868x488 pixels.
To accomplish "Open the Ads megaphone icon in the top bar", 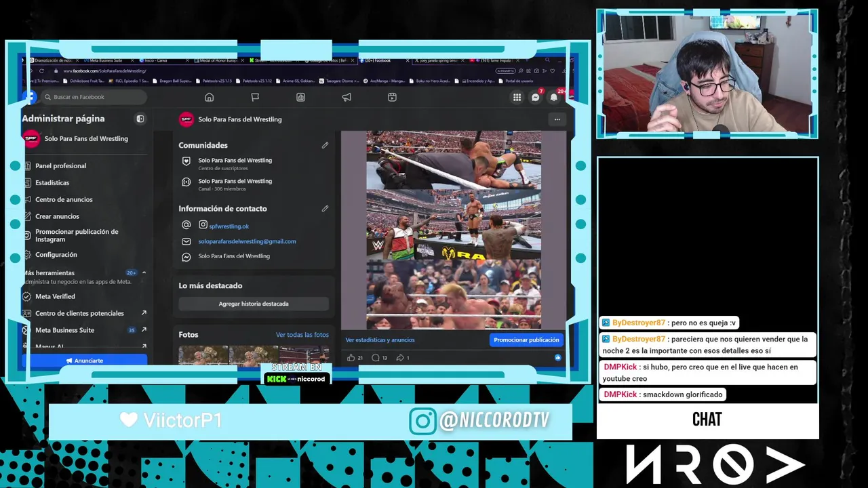I will [x=347, y=97].
